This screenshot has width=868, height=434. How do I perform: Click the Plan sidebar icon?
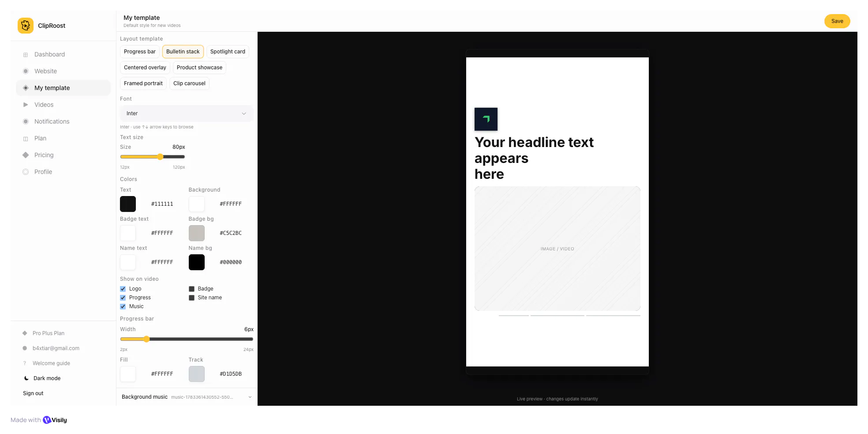26,139
